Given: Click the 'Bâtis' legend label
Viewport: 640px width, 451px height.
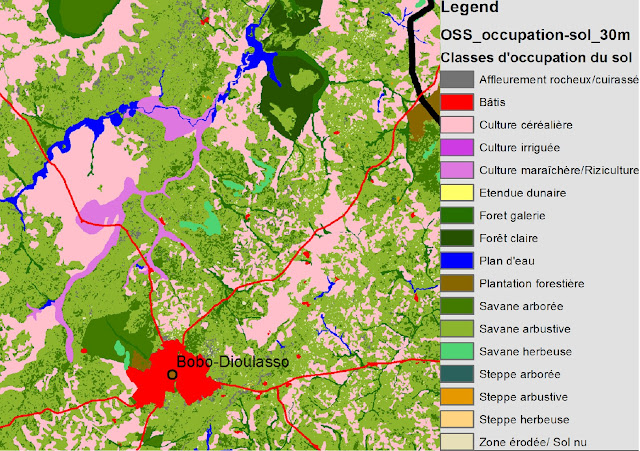Looking at the screenshot, I should click(x=493, y=102).
